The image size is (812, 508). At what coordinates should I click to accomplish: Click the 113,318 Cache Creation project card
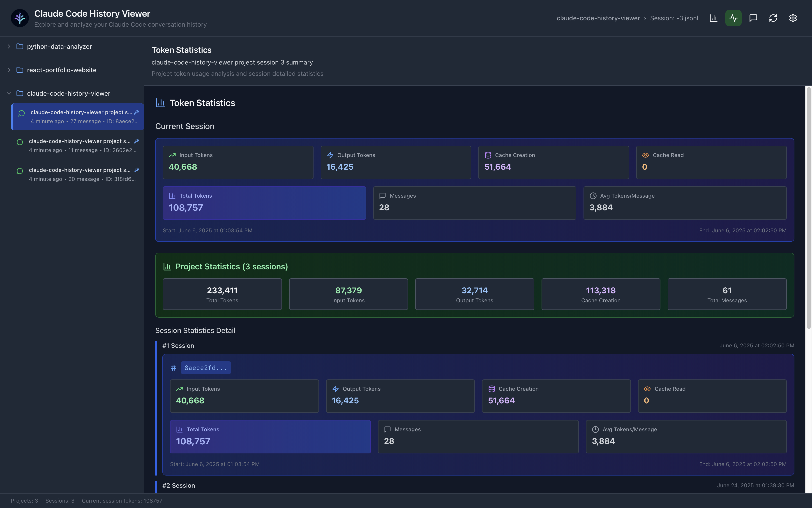[x=601, y=294]
